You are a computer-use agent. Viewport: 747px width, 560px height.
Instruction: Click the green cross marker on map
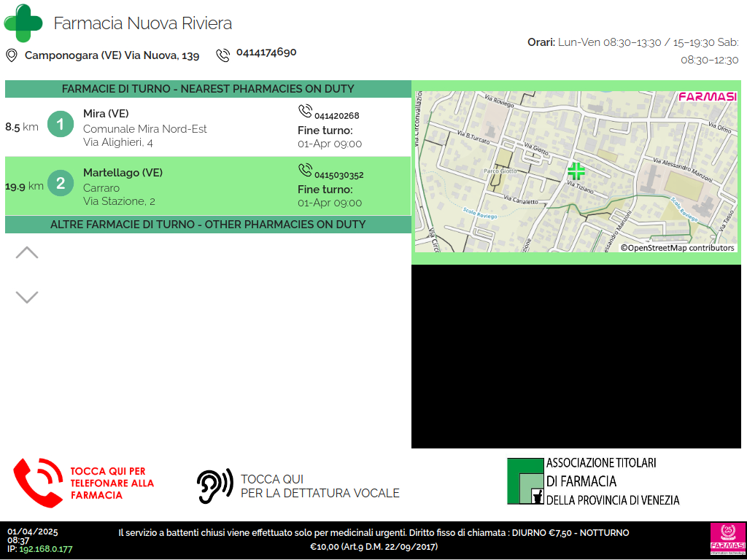576,171
